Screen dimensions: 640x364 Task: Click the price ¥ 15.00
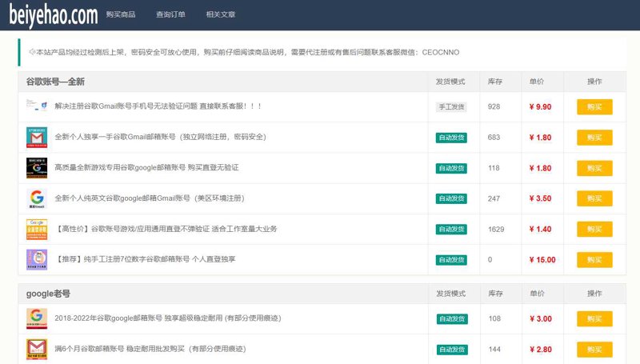pos(542,259)
